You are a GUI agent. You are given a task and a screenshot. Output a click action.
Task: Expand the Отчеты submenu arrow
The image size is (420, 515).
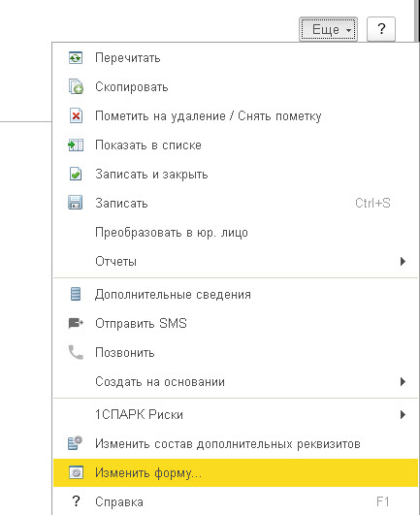403,262
